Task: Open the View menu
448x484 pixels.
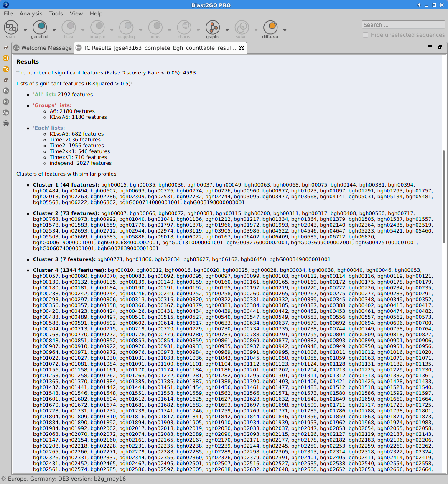Action: click(76, 13)
